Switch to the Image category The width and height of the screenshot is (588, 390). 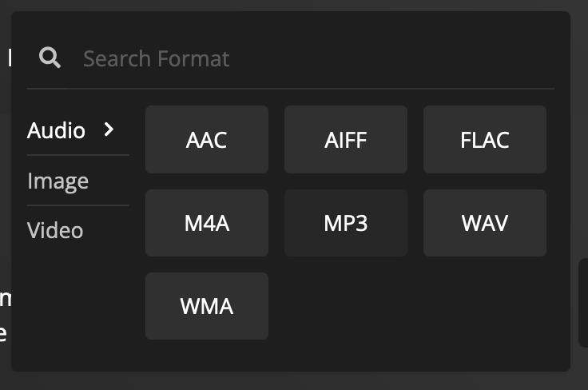tap(58, 181)
